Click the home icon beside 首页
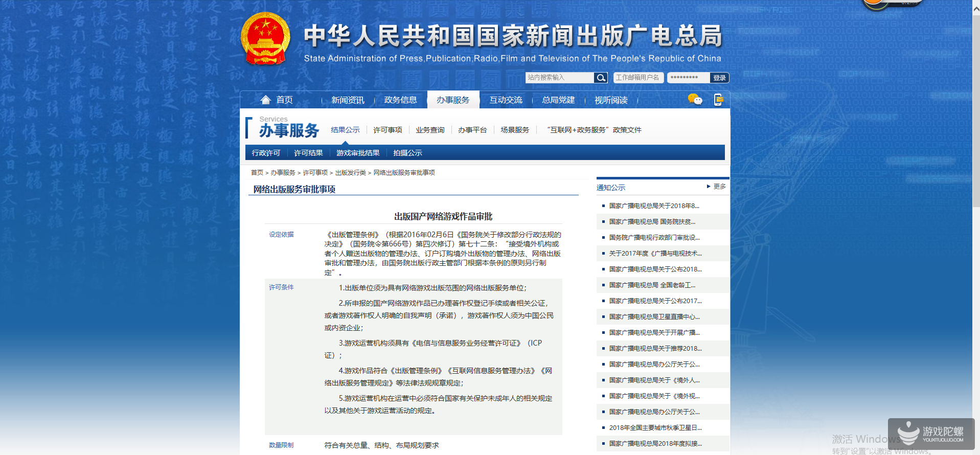The width and height of the screenshot is (980, 455). pos(265,100)
